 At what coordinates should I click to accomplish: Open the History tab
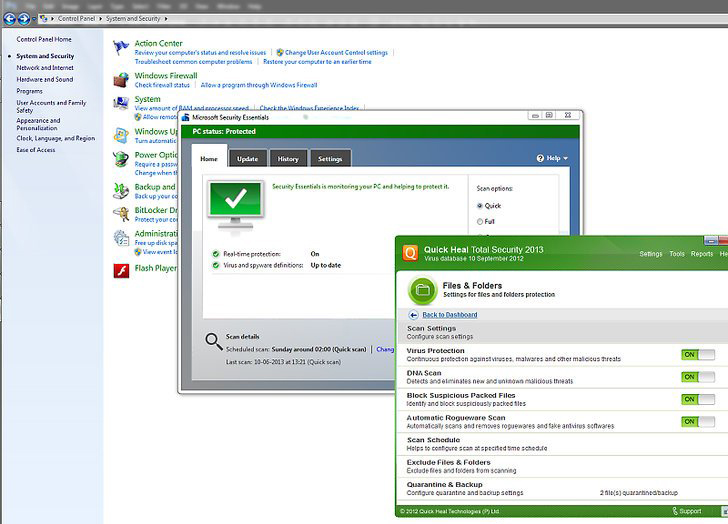coord(288,158)
